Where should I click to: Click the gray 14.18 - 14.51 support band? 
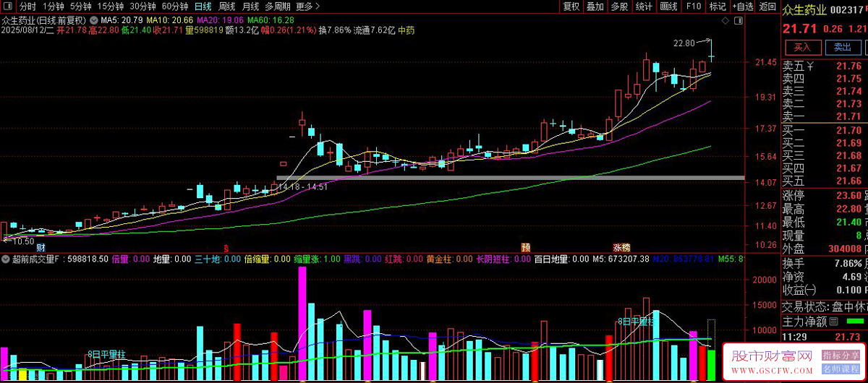coord(511,178)
